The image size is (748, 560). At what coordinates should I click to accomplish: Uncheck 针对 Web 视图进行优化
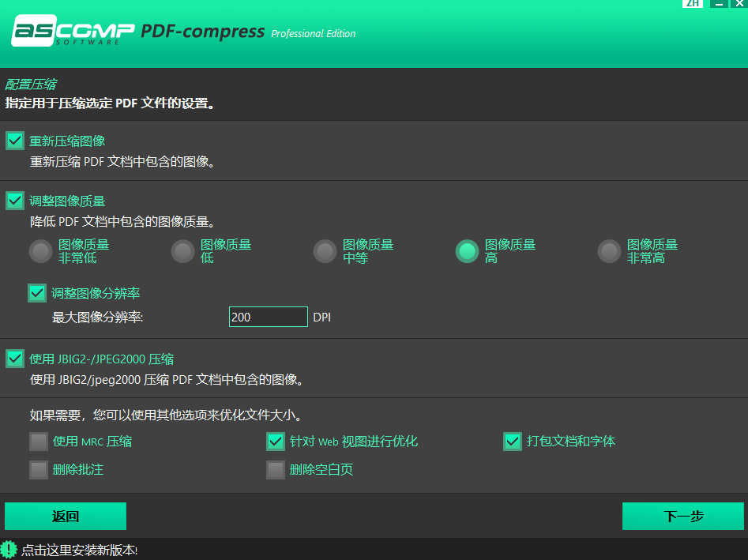[x=276, y=442]
